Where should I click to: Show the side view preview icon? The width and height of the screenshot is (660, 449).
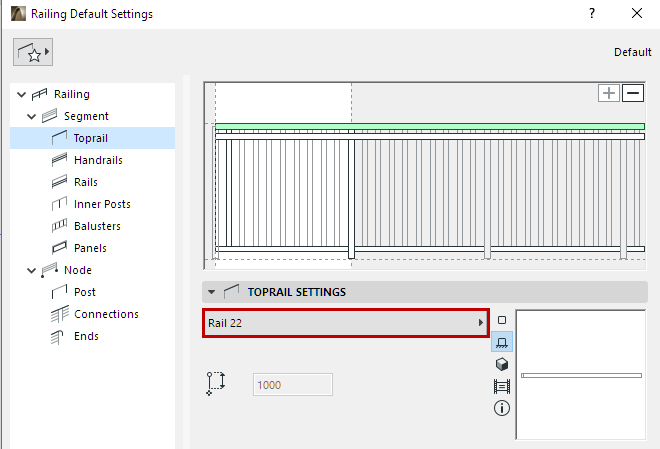click(502, 342)
